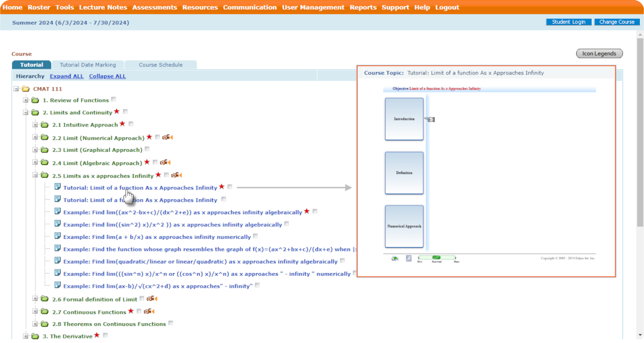Tick checkbox for 2.8 Theorems on Continuous Functions

pyautogui.click(x=171, y=323)
